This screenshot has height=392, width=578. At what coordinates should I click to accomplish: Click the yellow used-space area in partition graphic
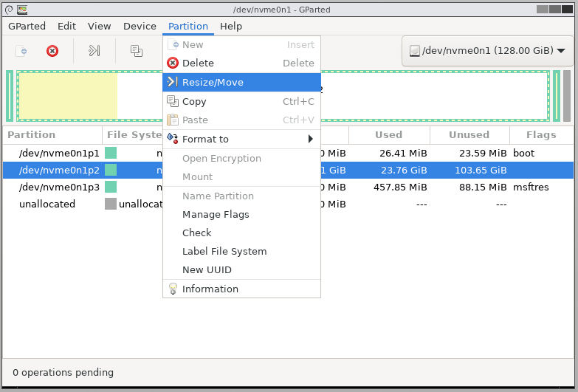coord(68,96)
